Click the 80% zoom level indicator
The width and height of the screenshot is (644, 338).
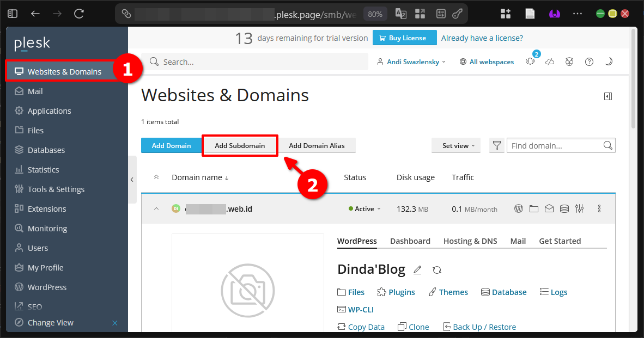[x=375, y=14]
